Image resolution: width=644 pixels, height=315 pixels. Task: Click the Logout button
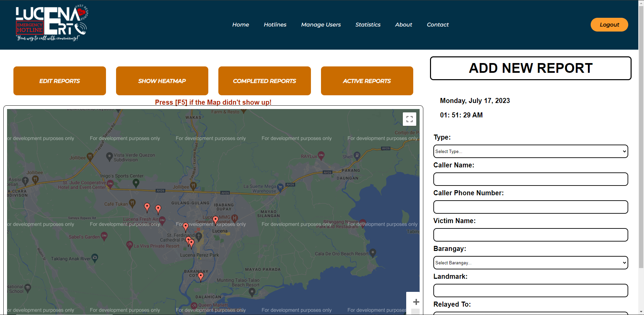point(609,24)
